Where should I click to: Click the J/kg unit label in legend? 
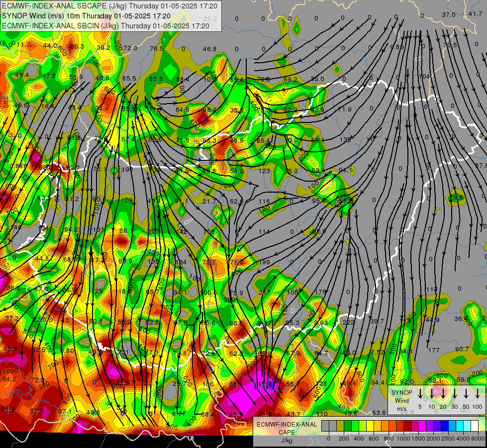(x=287, y=441)
